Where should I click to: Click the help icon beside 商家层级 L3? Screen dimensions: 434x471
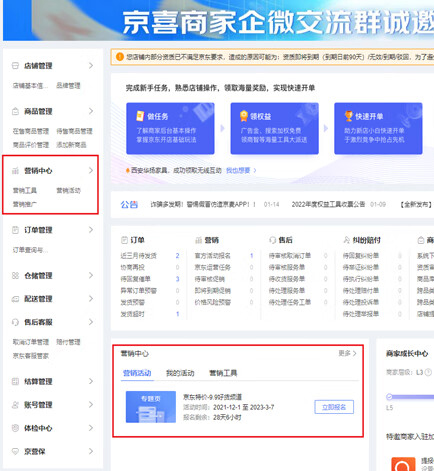(x=428, y=372)
